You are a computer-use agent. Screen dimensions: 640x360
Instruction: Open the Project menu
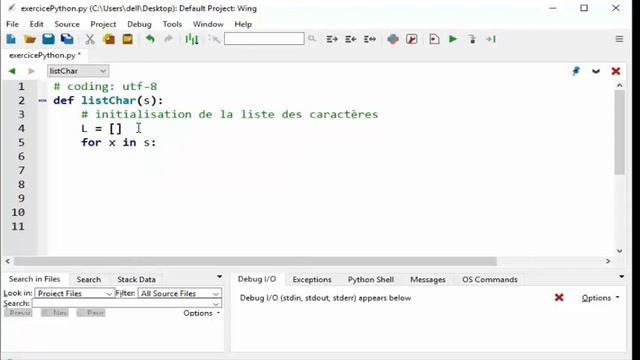coord(103,24)
